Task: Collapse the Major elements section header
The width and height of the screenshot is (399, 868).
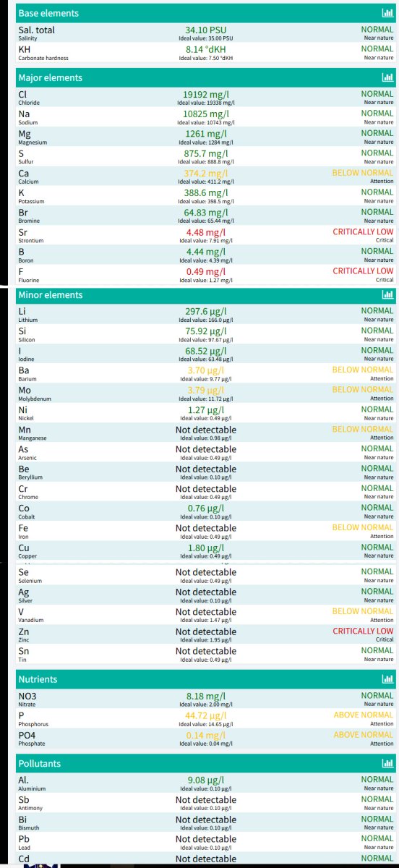Action: point(206,77)
